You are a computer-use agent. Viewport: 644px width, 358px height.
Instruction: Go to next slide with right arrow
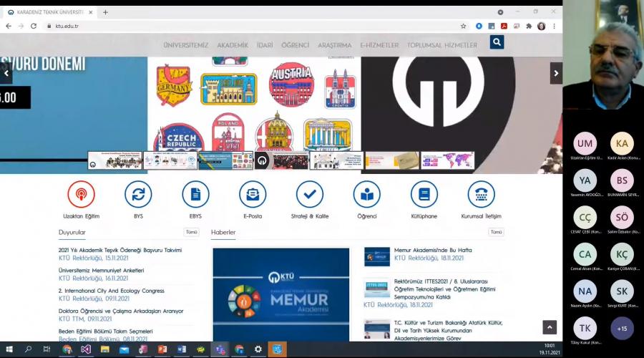coord(556,72)
